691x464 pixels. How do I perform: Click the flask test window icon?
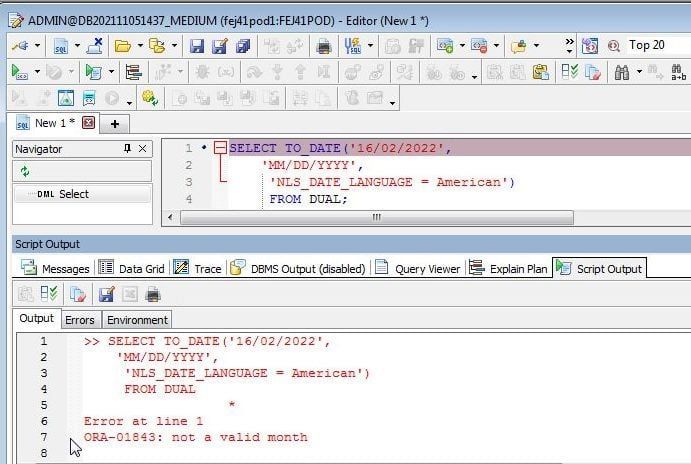[66, 98]
